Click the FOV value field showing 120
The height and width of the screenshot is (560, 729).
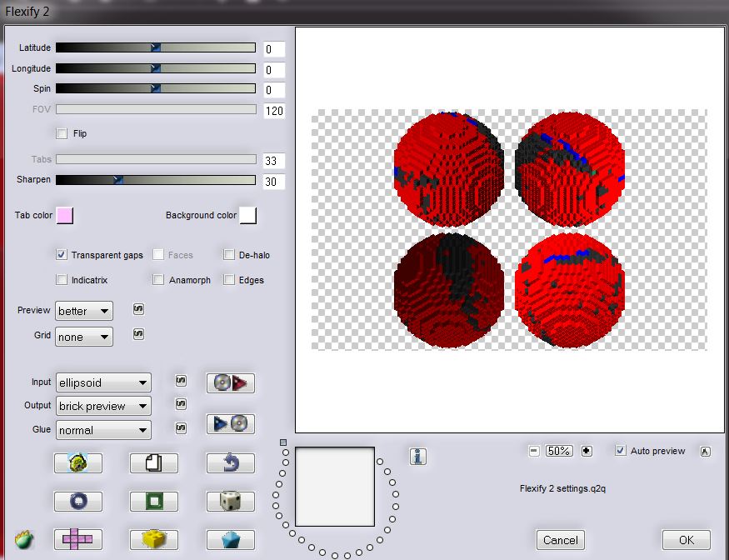pos(274,111)
